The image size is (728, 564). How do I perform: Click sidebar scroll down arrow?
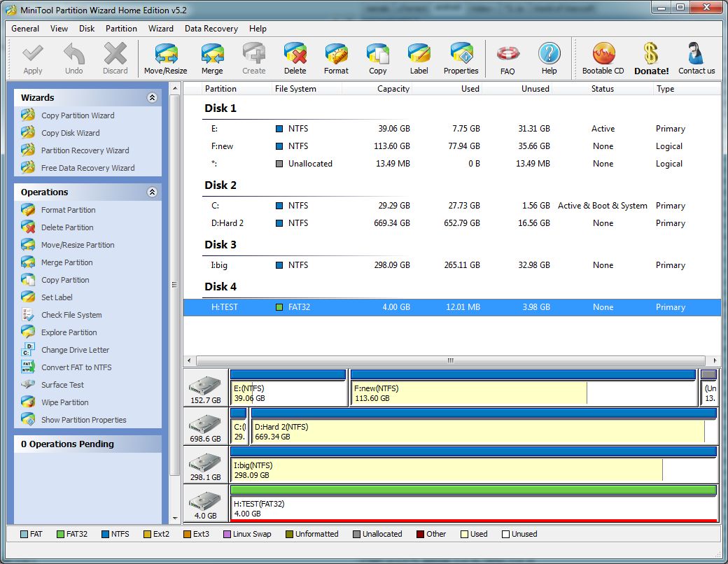point(175,518)
